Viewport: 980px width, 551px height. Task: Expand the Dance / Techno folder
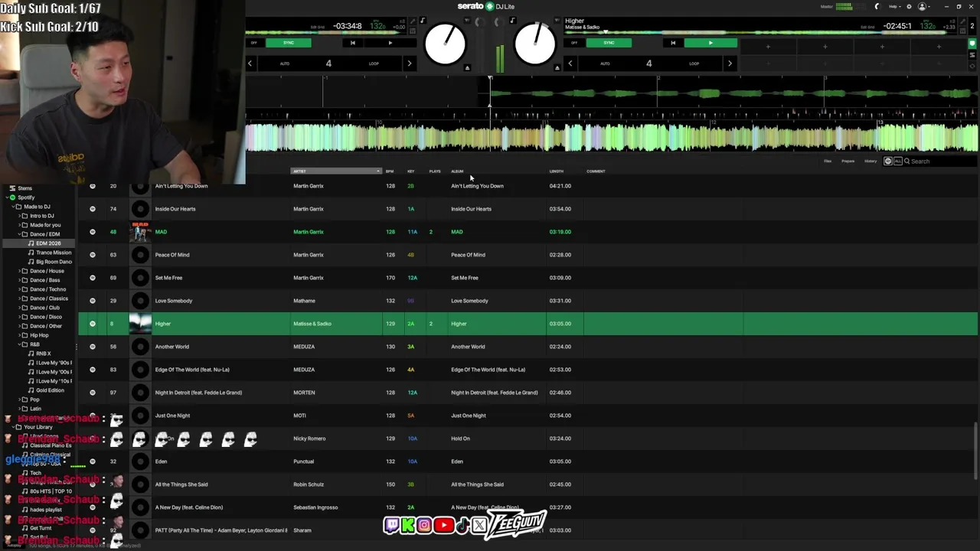20,289
